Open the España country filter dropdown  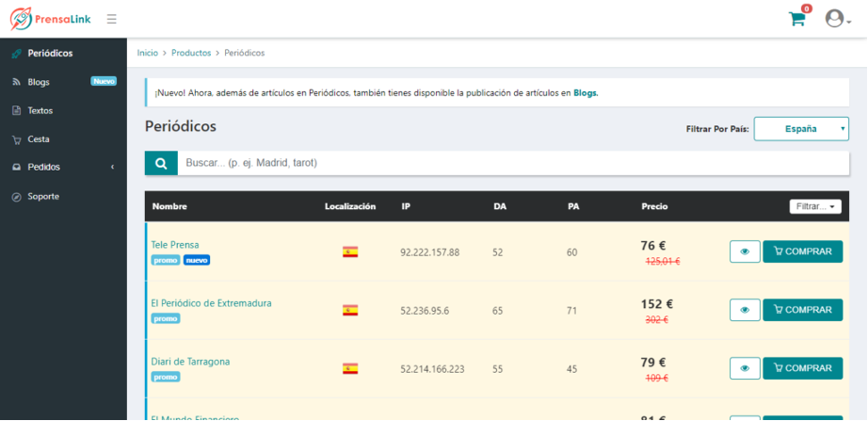(801, 128)
